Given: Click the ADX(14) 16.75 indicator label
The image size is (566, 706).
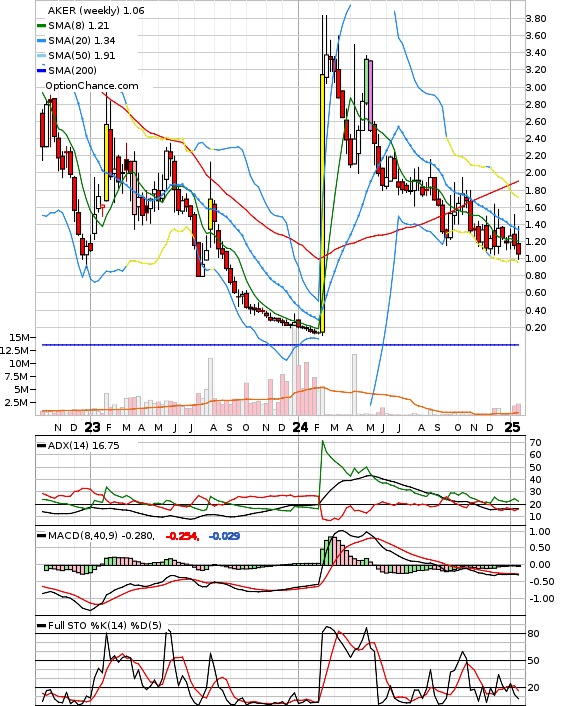Looking at the screenshot, I should pos(84,446).
